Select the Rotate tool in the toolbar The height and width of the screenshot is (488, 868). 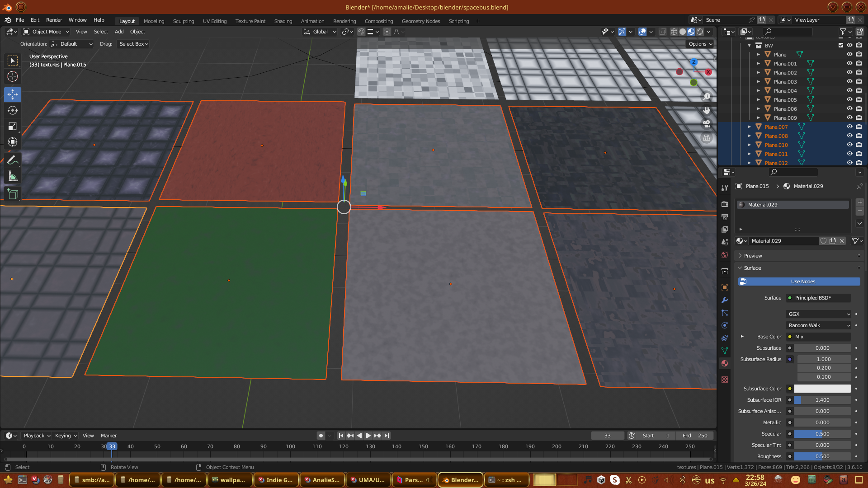pos(13,110)
